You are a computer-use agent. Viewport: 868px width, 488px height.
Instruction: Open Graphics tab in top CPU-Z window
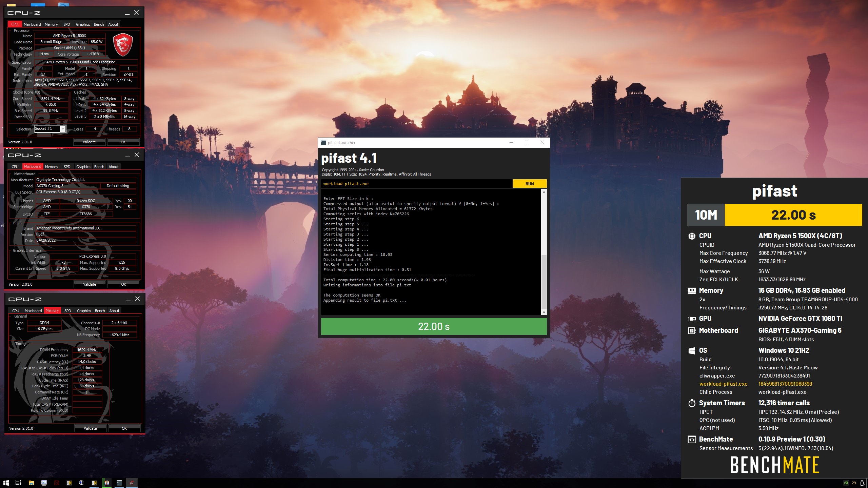pos(83,24)
